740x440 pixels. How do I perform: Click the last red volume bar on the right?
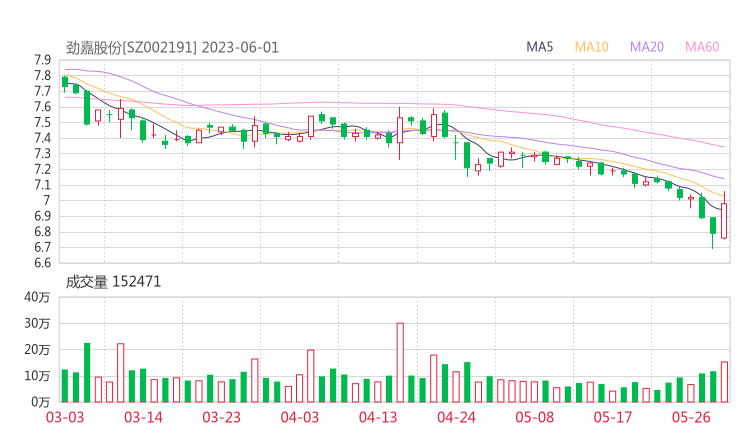[x=724, y=382]
